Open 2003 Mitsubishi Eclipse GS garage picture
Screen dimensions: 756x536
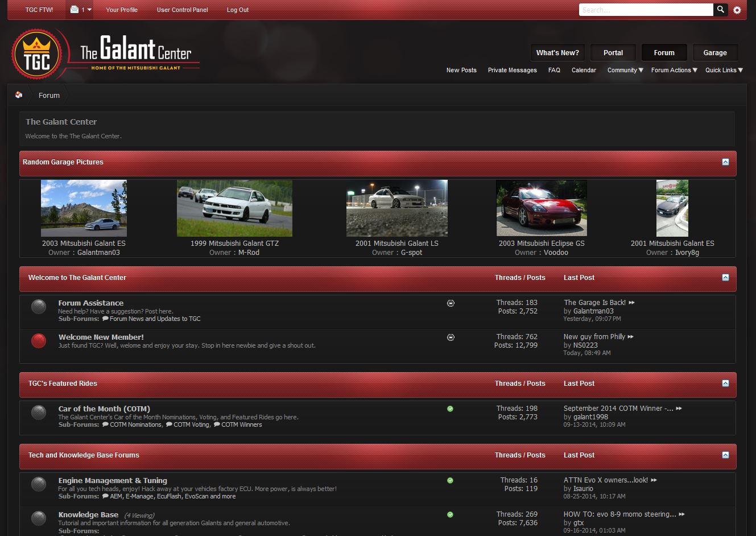(x=542, y=208)
